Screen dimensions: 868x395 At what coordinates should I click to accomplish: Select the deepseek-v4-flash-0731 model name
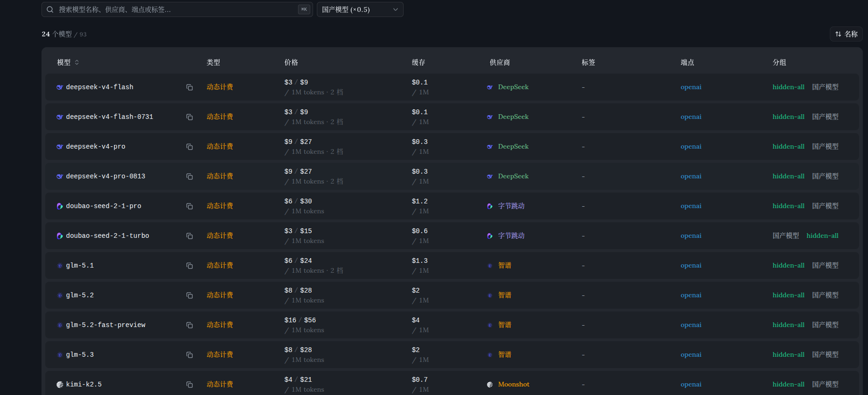pyautogui.click(x=110, y=117)
